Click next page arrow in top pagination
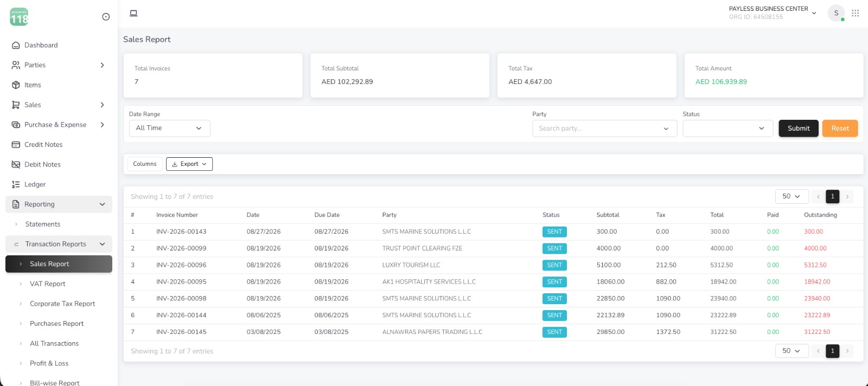Image resolution: width=868 pixels, height=386 pixels. click(847, 196)
